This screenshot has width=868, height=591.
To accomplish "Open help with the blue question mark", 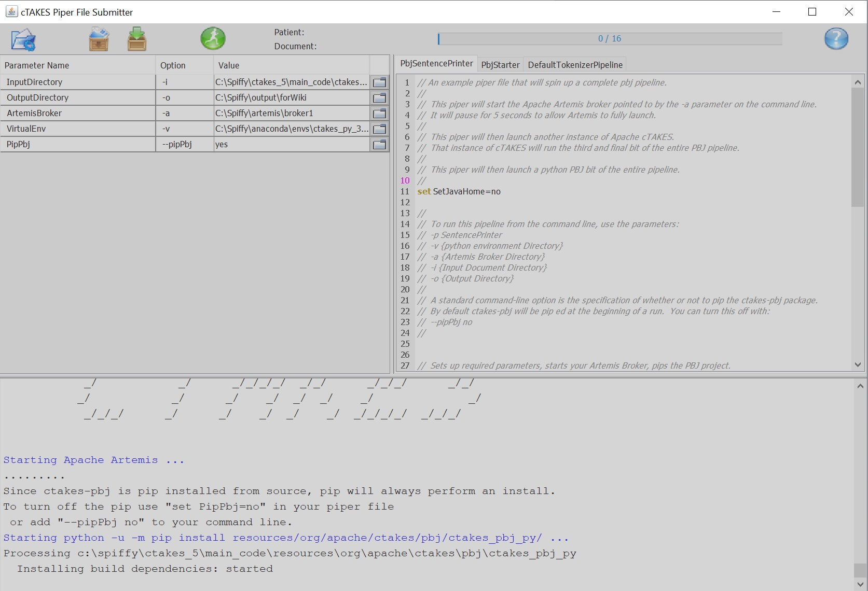I will click(836, 39).
